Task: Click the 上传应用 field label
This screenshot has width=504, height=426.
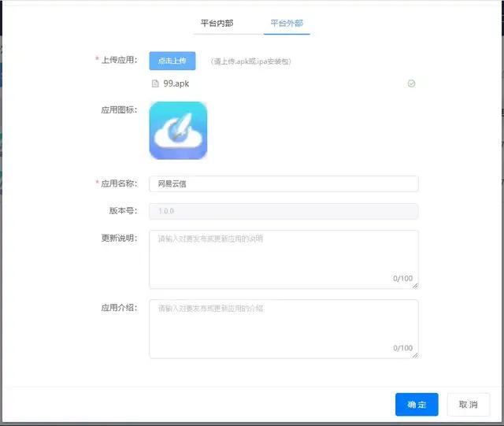Action: click(x=119, y=60)
